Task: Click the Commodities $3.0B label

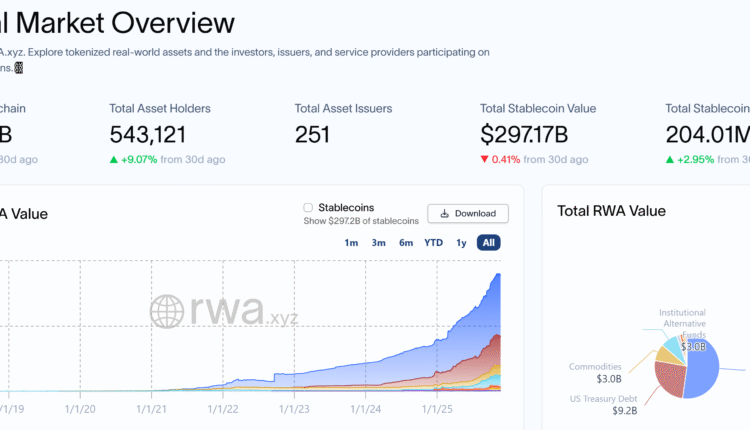Action: click(x=595, y=373)
